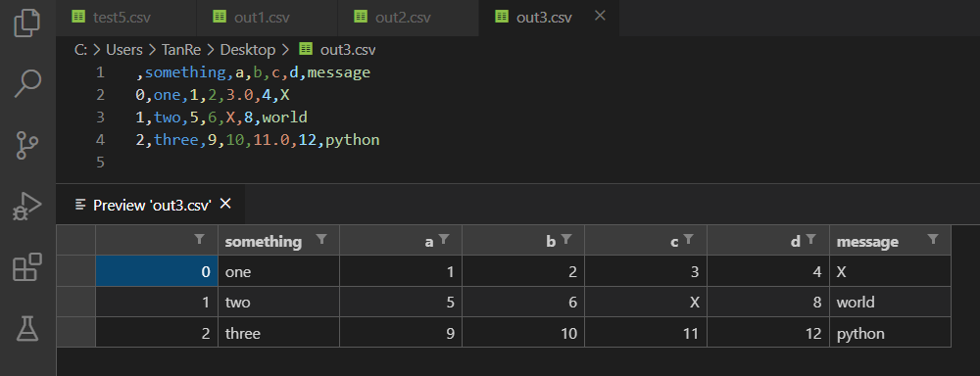Click the Desktop breadcrumb segment
This screenshot has height=376, width=980.
pyautogui.click(x=248, y=50)
